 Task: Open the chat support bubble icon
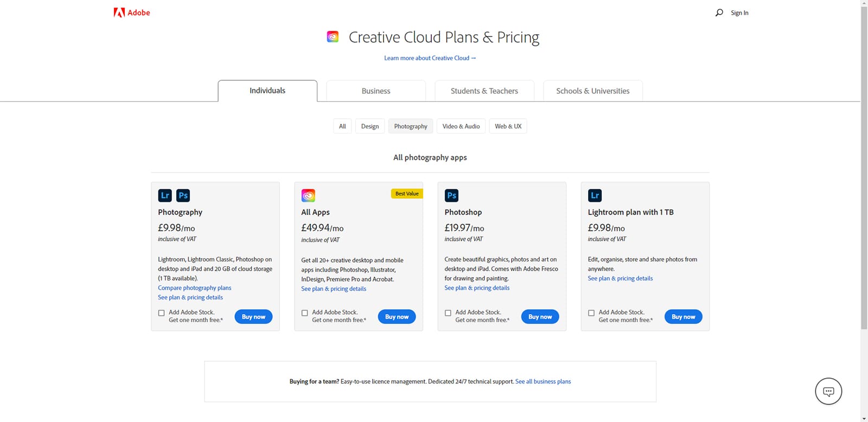click(x=828, y=391)
